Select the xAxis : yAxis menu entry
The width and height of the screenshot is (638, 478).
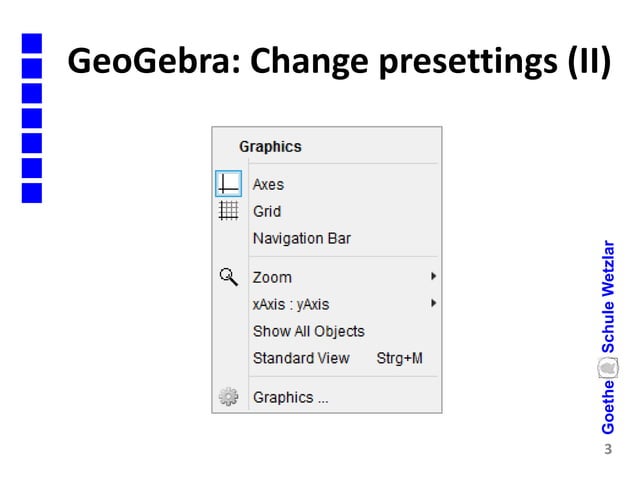tap(291, 304)
